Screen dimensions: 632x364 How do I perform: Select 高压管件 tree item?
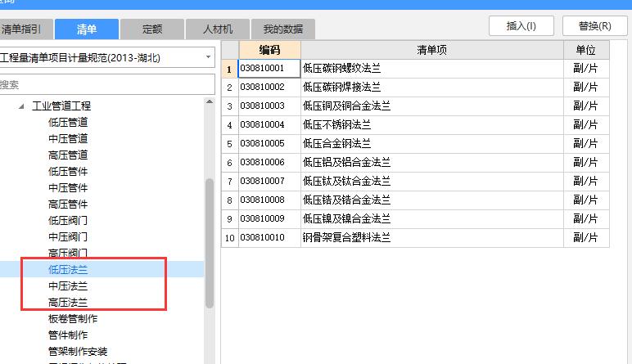[x=68, y=204]
